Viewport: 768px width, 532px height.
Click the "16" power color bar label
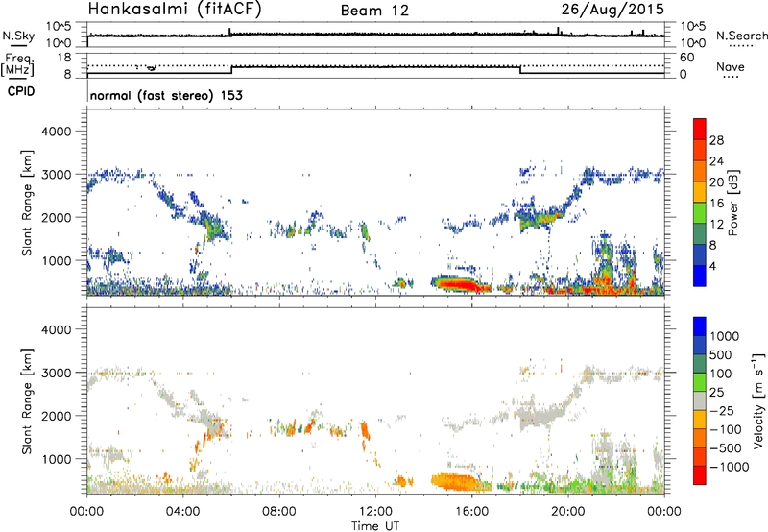[716, 204]
